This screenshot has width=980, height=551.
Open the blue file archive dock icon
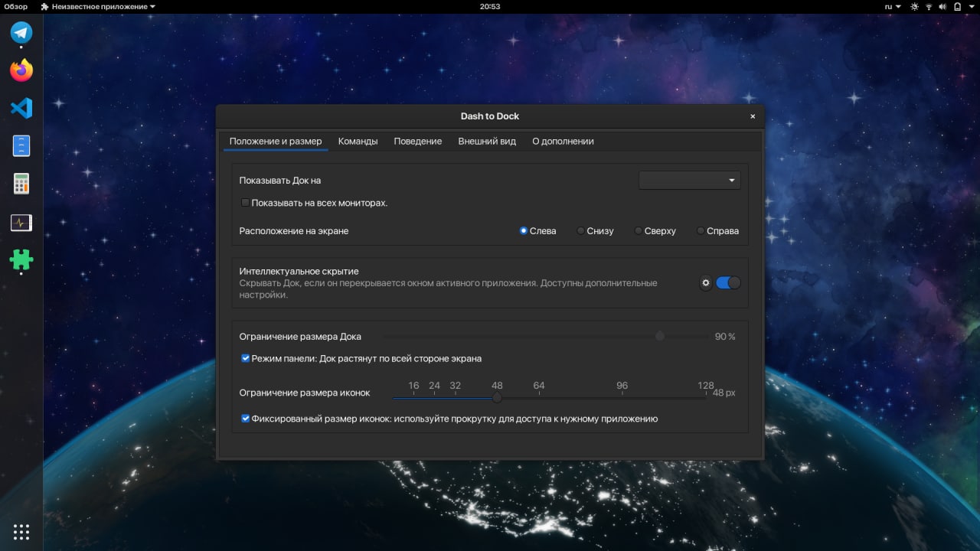click(21, 145)
